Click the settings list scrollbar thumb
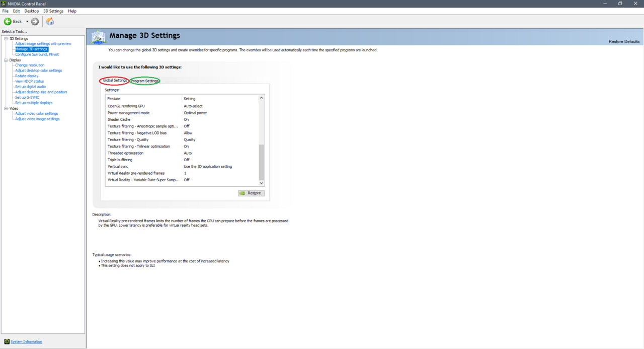The image size is (644, 349). (x=261, y=162)
